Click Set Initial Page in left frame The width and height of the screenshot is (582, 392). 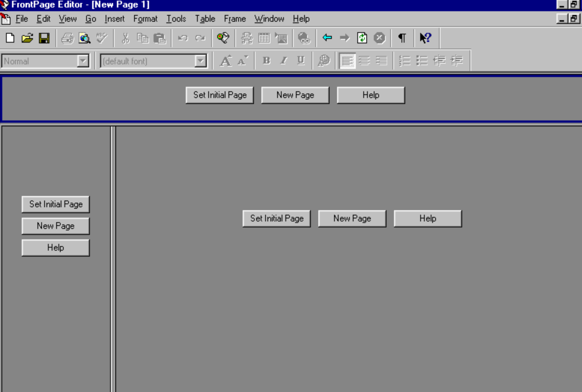[56, 204]
